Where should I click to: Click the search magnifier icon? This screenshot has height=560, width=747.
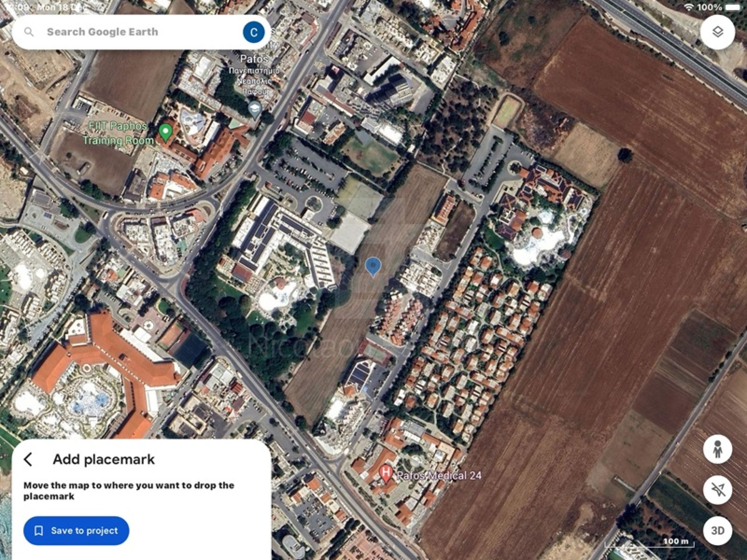[29, 32]
